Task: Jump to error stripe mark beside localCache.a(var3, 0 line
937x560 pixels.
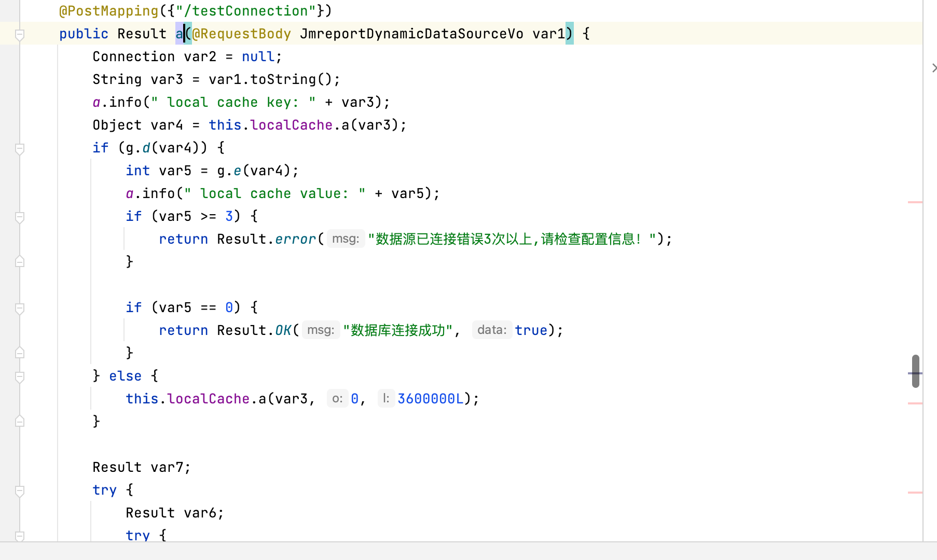Action: point(915,403)
